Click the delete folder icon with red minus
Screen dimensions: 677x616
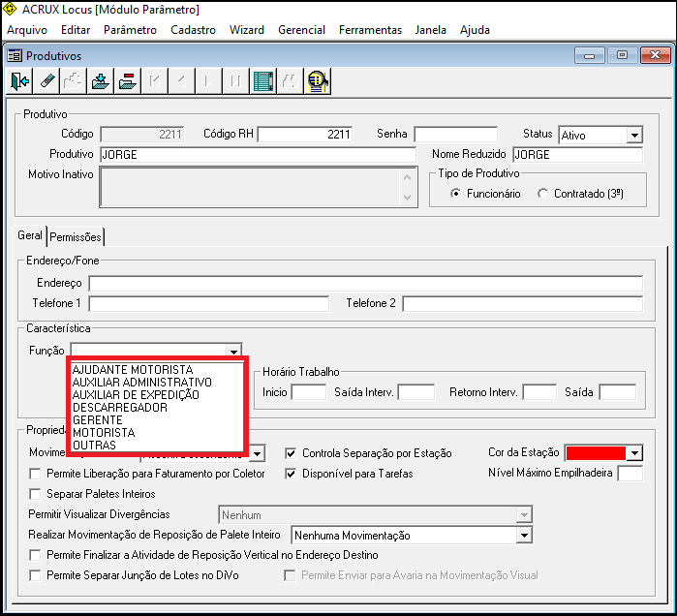click(128, 80)
